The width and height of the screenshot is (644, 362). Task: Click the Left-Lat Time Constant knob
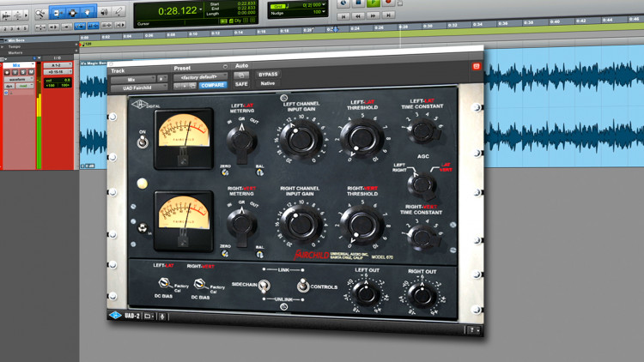click(x=422, y=131)
